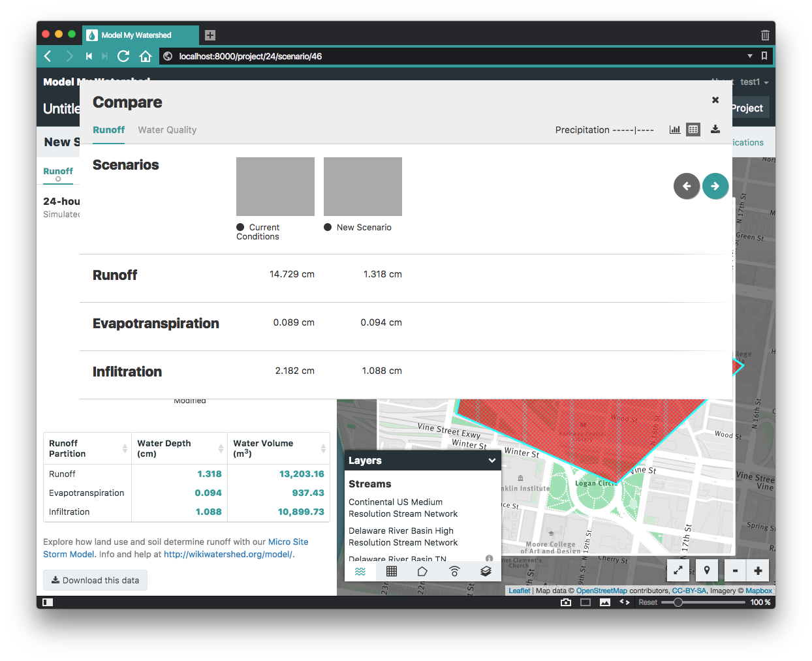Collapse the Layers panel chevron
The height and width of the screenshot is (661, 812).
pos(492,461)
